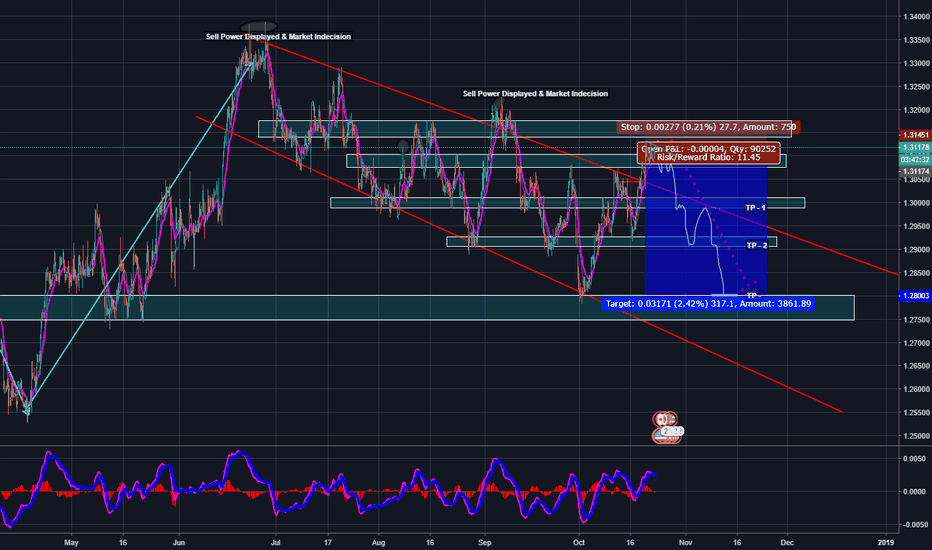This screenshot has height=550, width=932.
Task: Click the 1.27000 price axis label
Action: tap(916, 343)
